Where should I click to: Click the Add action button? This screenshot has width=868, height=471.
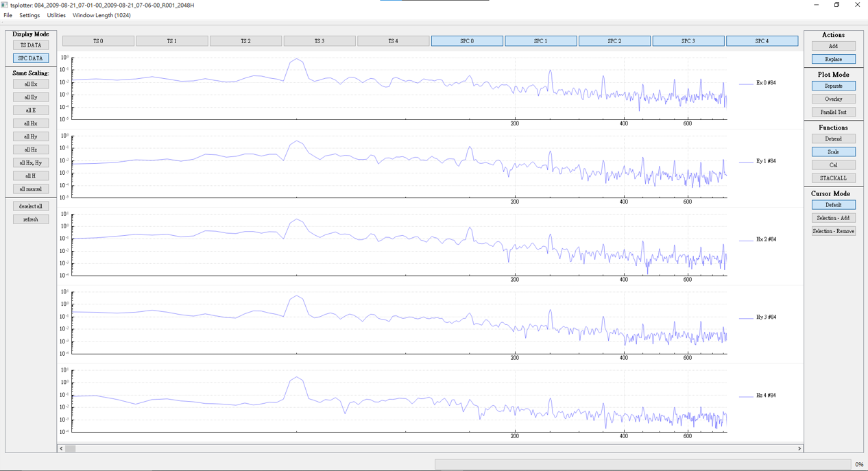pyautogui.click(x=833, y=46)
